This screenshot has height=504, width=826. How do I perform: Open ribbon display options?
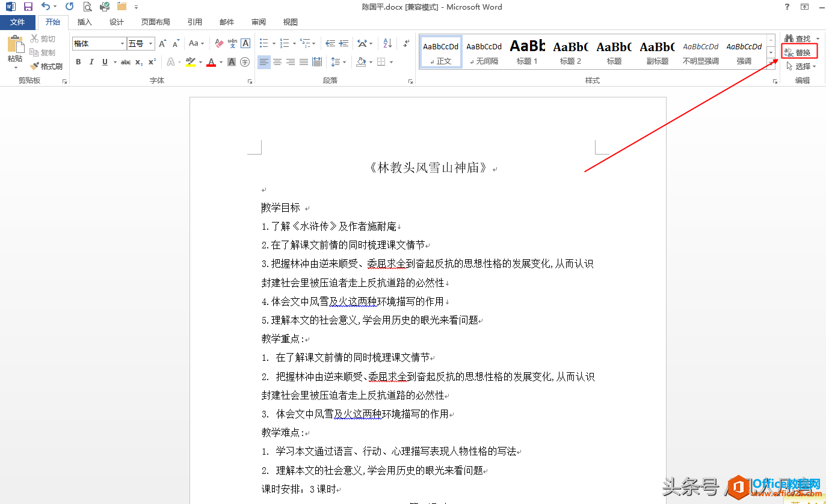tap(804, 7)
